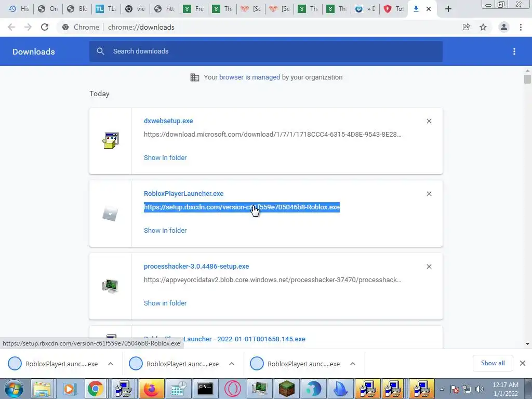This screenshot has height=399, width=532.
Task: Switch to the 'Blo' tab
Action: point(77,9)
